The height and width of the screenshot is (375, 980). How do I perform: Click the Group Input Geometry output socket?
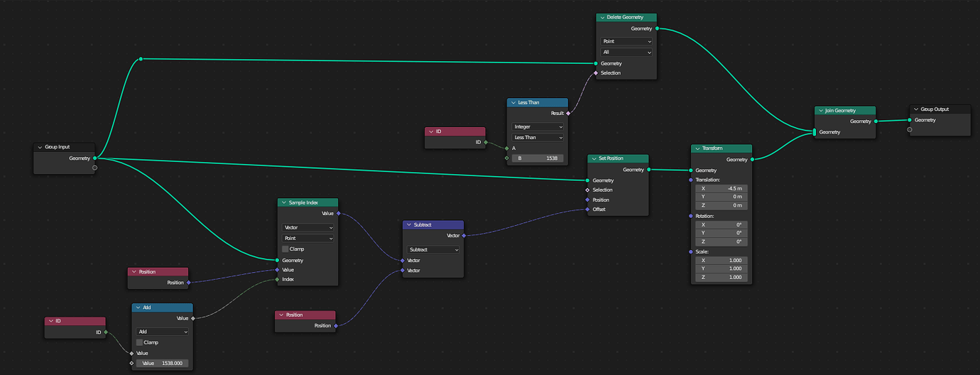point(94,158)
